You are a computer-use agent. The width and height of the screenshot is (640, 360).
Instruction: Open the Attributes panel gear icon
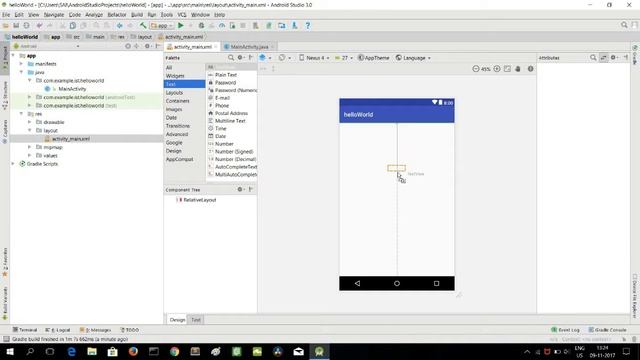click(613, 58)
